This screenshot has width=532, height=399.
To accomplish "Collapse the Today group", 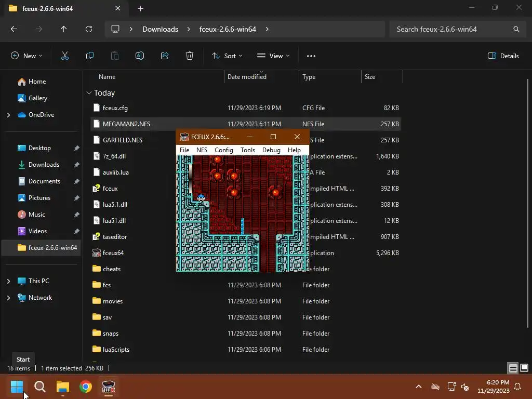I will 89,93.
